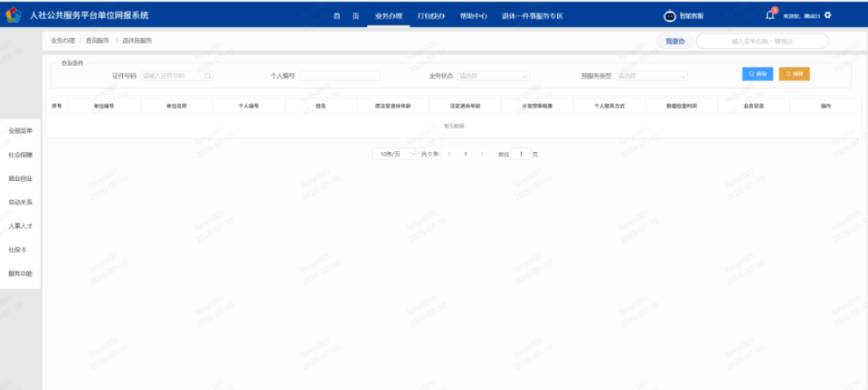This screenshot has width=868, height=390.
Task: Open 全部菜单 in the left sidebar
Action: pyautogui.click(x=21, y=131)
